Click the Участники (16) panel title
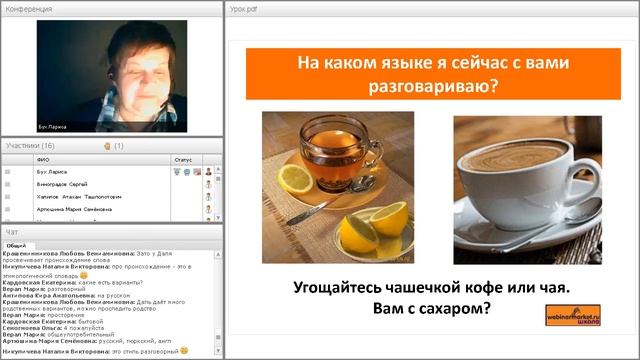 tap(30, 146)
